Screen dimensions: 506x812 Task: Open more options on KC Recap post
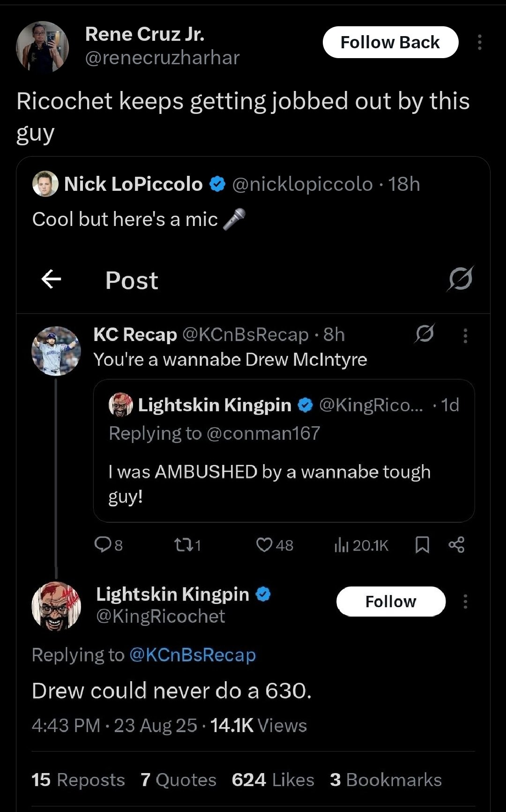coord(465,336)
